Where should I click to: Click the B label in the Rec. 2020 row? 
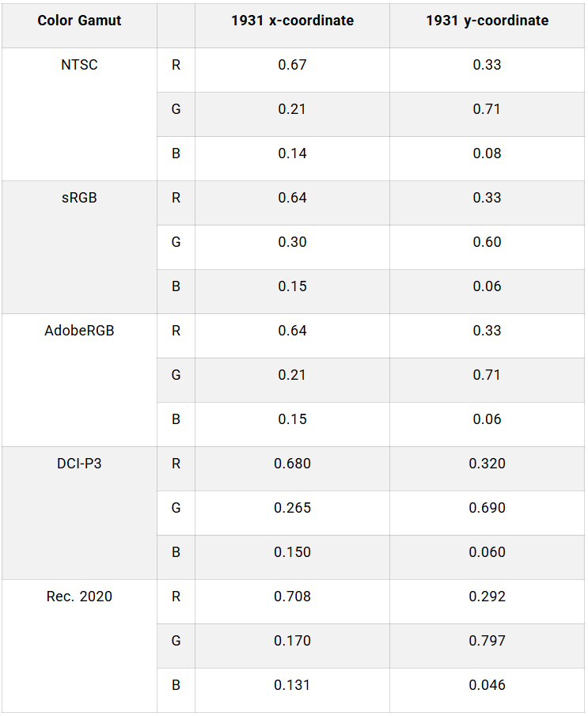pos(176,685)
